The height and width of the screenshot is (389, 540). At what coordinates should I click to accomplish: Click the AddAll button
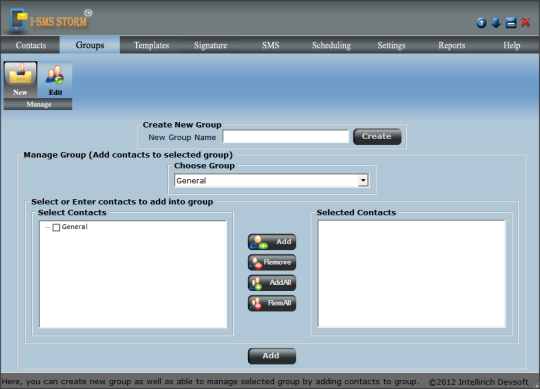pos(272,283)
